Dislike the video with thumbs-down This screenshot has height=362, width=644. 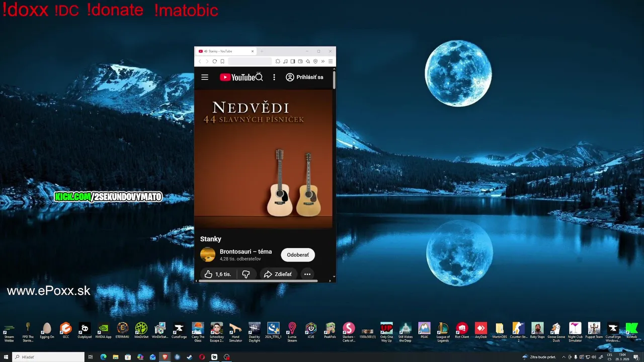246,274
